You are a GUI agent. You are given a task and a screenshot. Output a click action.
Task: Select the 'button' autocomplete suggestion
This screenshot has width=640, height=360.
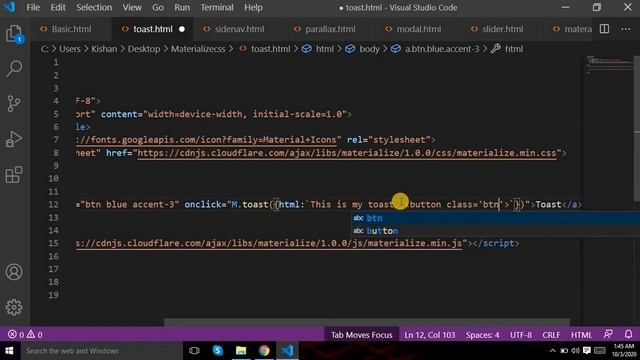pyautogui.click(x=496, y=231)
